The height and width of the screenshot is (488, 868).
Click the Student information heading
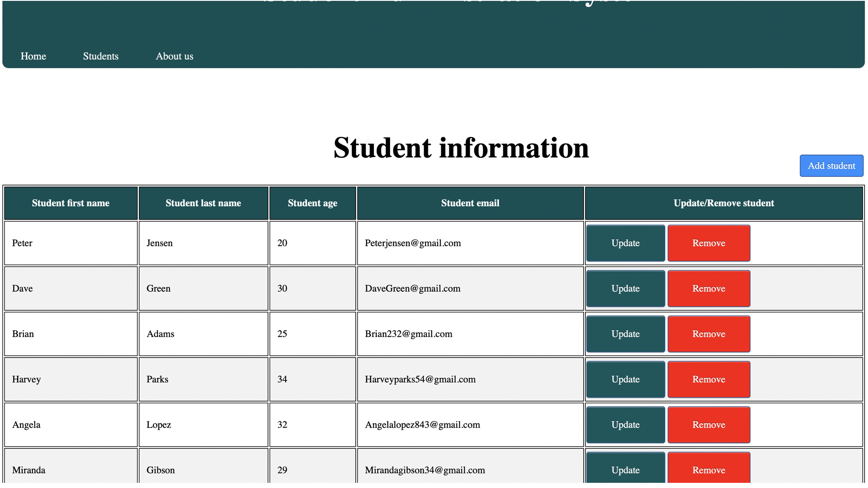point(461,148)
